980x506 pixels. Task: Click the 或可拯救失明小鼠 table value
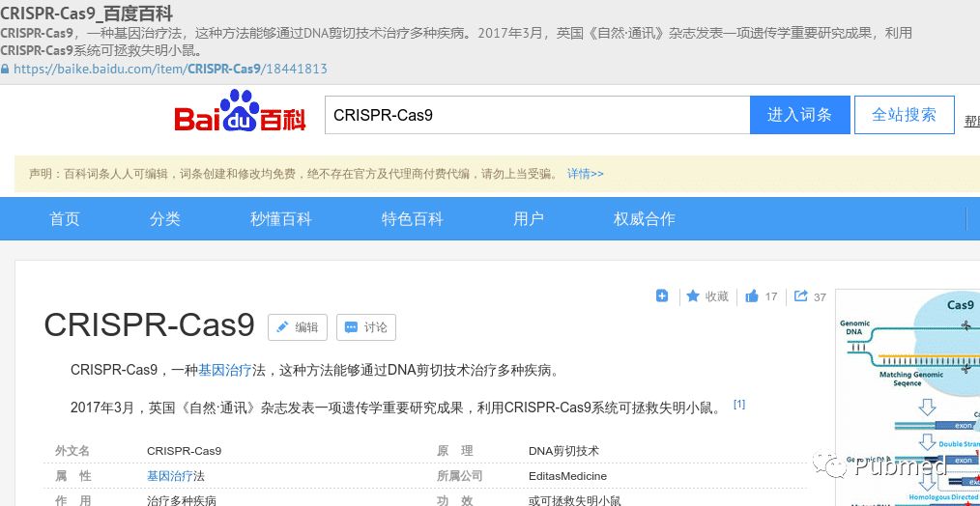[574, 500]
